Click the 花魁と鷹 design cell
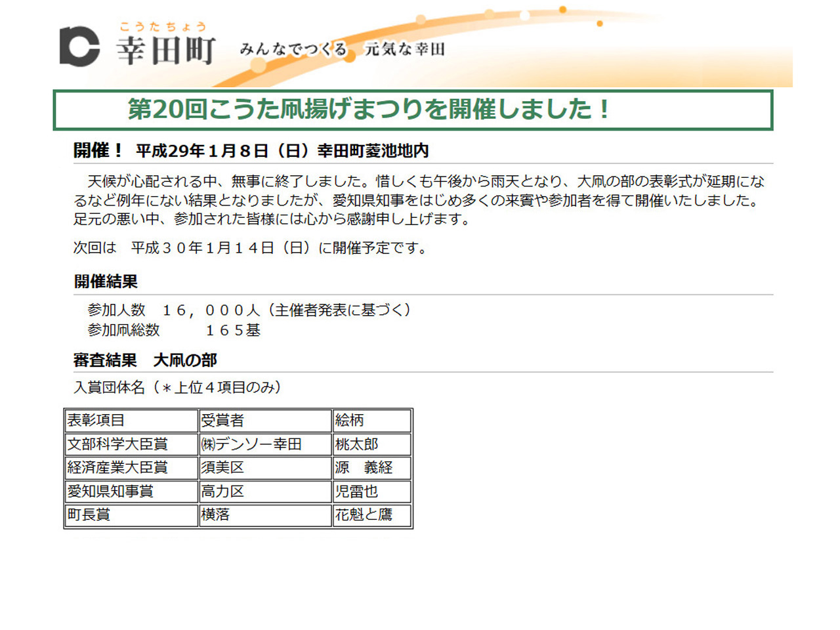The width and height of the screenshot is (840, 630). 371,515
